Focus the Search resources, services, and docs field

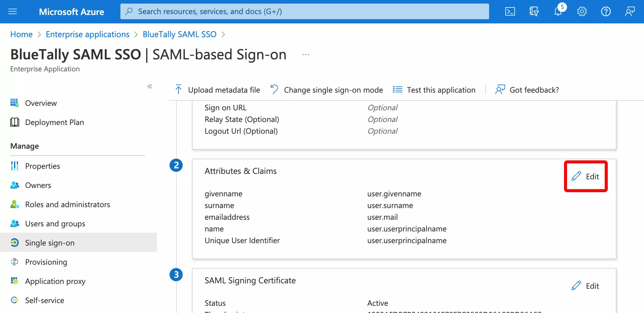(305, 11)
